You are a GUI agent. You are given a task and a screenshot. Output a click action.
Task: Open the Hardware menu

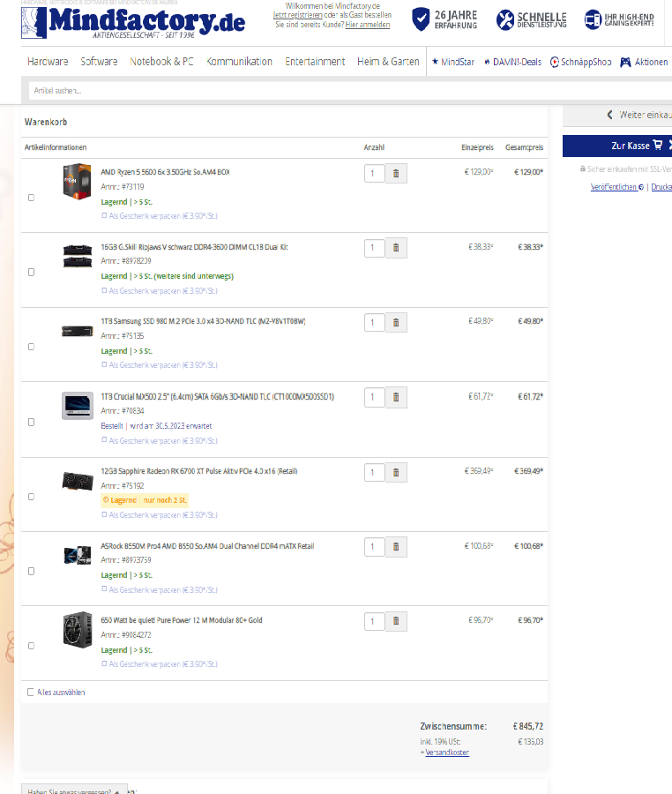[x=48, y=62]
